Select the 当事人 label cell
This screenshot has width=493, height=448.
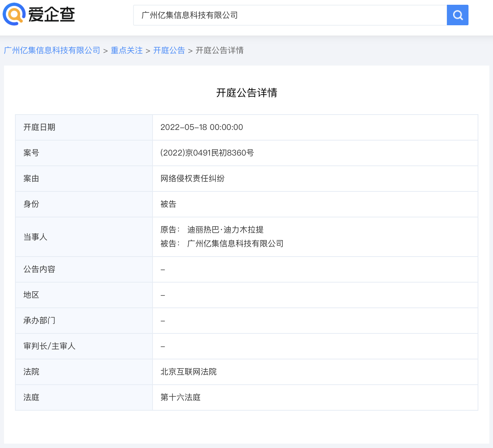84,237
